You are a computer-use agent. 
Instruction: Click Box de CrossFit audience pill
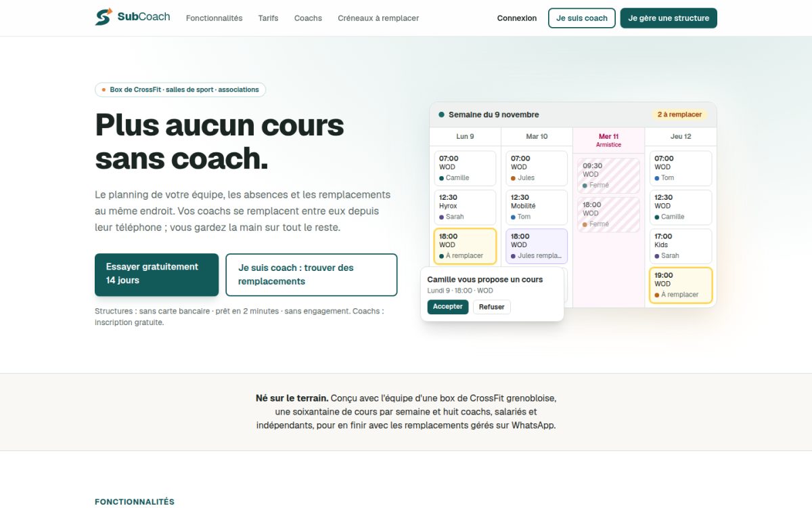180,89
